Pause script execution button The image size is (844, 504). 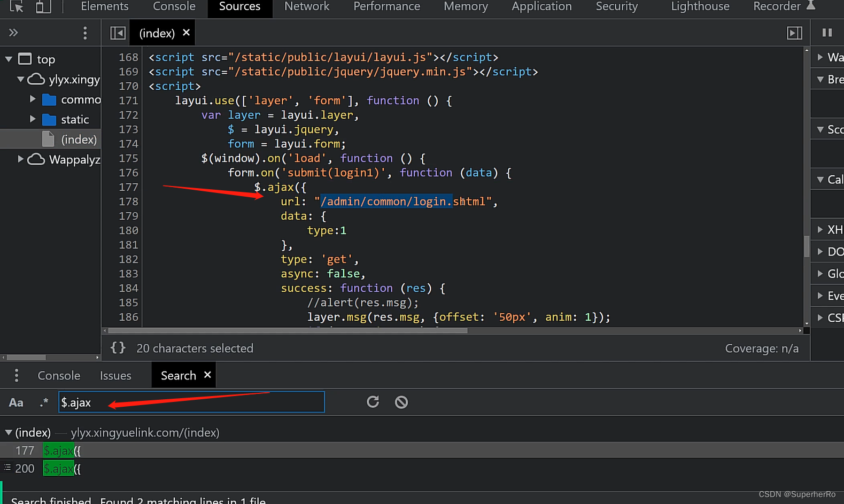click(827, 33)
